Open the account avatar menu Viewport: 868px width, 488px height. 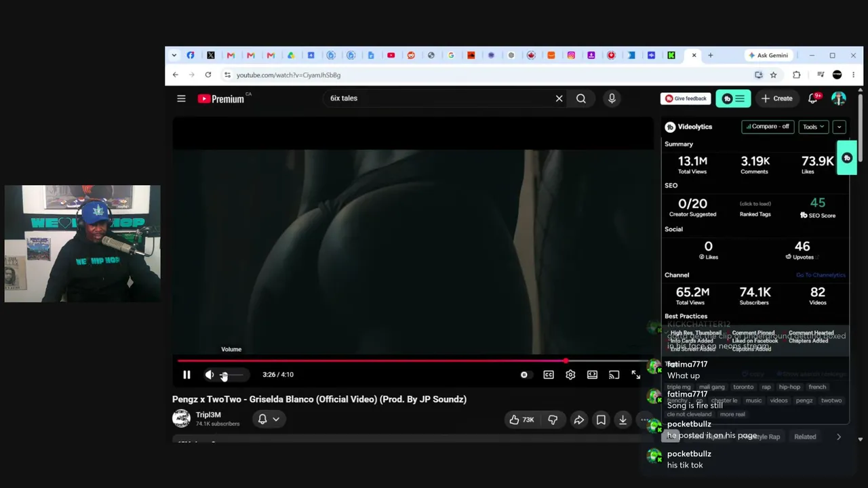(839, 98)
